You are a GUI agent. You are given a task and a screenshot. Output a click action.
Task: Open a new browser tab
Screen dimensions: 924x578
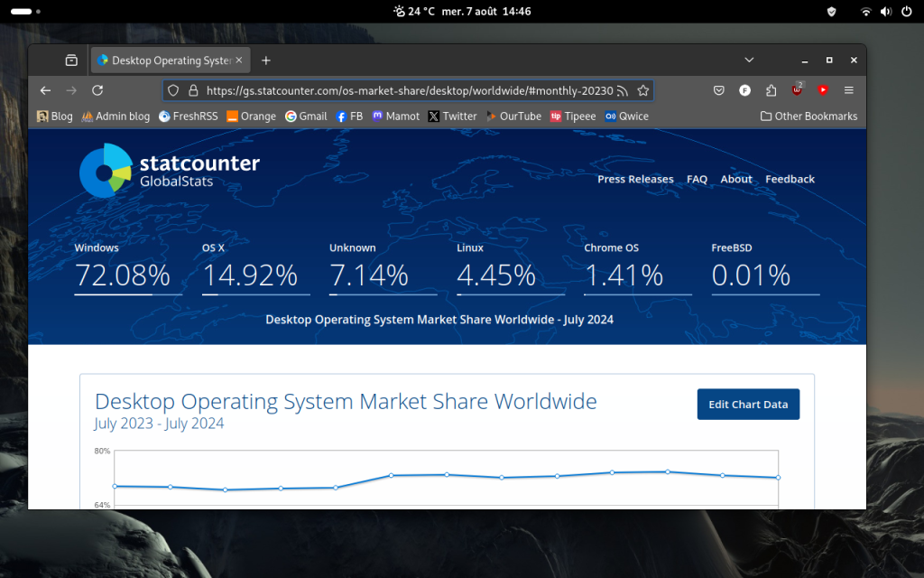[x=266, y=61]
